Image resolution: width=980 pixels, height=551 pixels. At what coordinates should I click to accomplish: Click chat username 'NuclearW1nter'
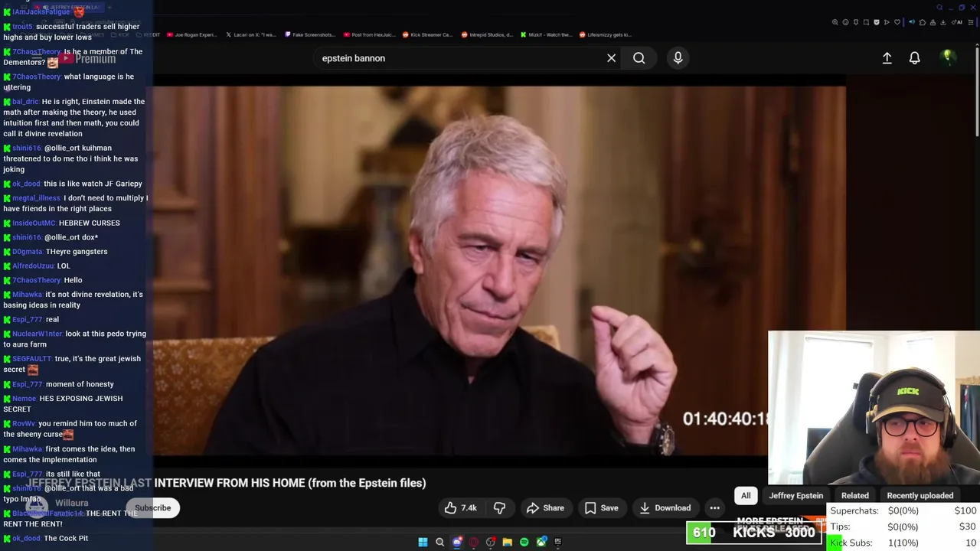(x=38, y=334)
